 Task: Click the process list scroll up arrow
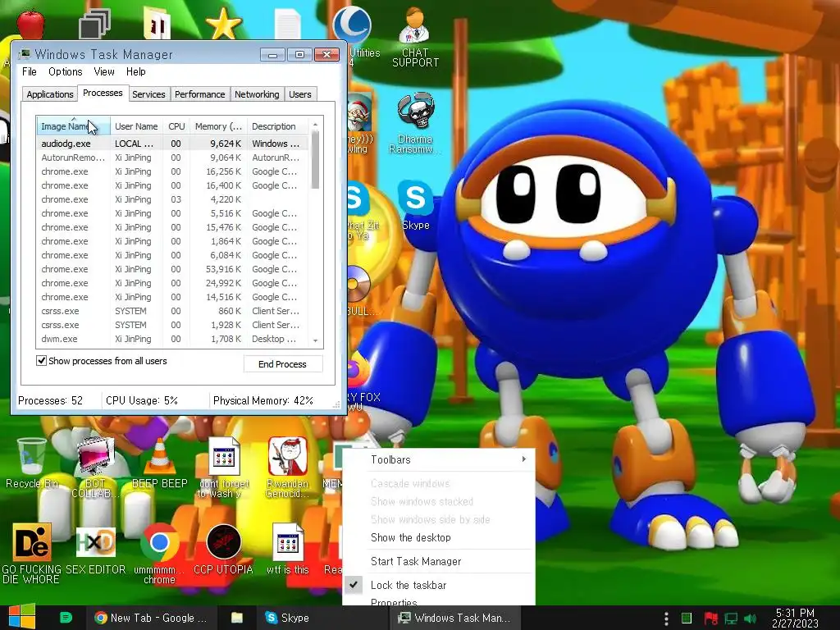316,125
